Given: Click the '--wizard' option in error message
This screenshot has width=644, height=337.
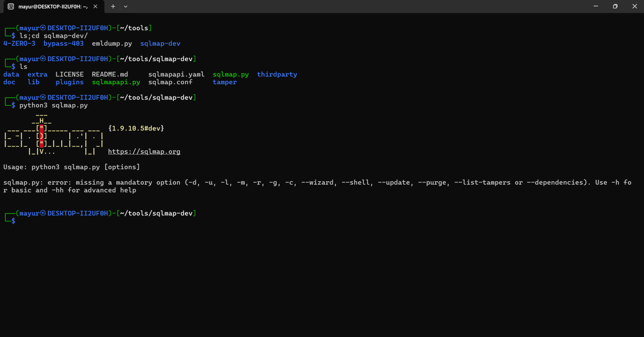Looking at the screenshot, I should click(319, 182).
